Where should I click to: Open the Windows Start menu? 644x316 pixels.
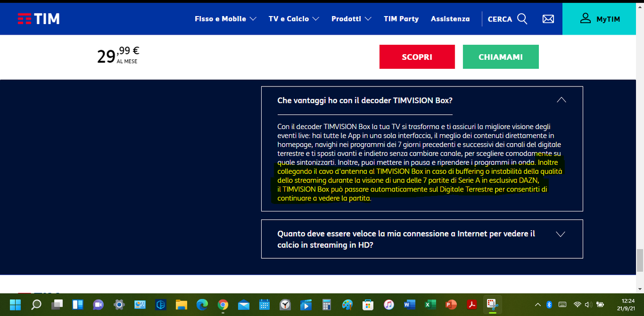[x=16, y=304]
